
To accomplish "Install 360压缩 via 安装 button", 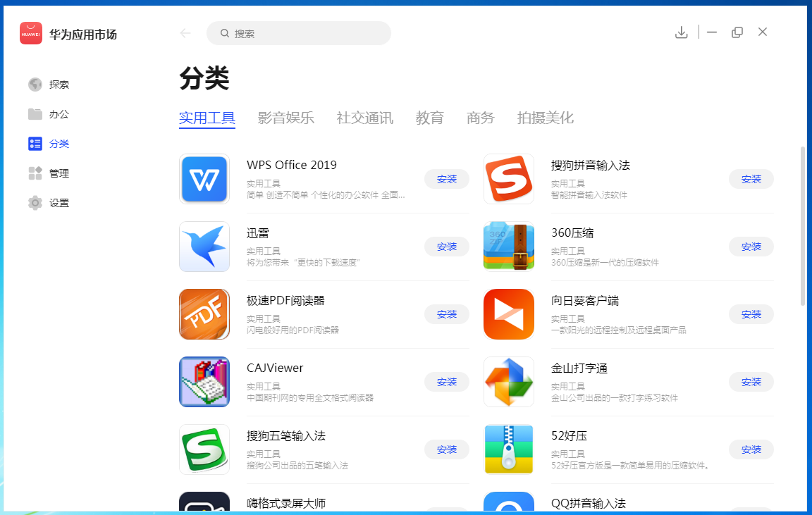I will (751, 247).
